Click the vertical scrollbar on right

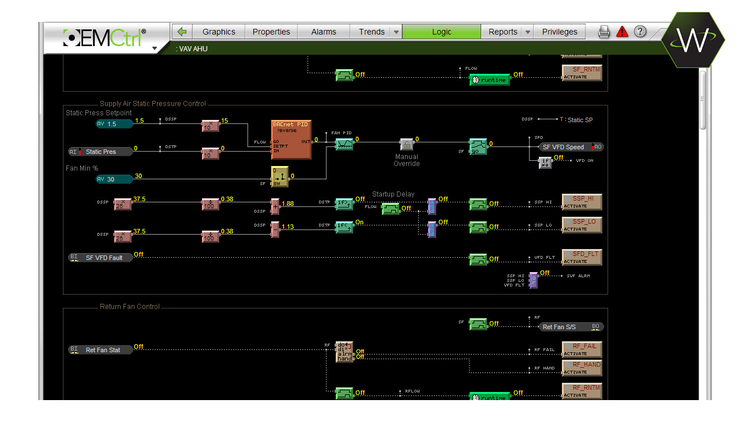(x=703, y=100)
